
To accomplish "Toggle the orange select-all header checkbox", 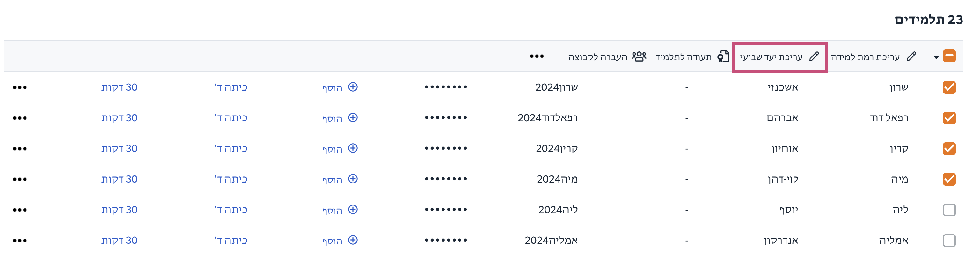I will pos(949,56).
